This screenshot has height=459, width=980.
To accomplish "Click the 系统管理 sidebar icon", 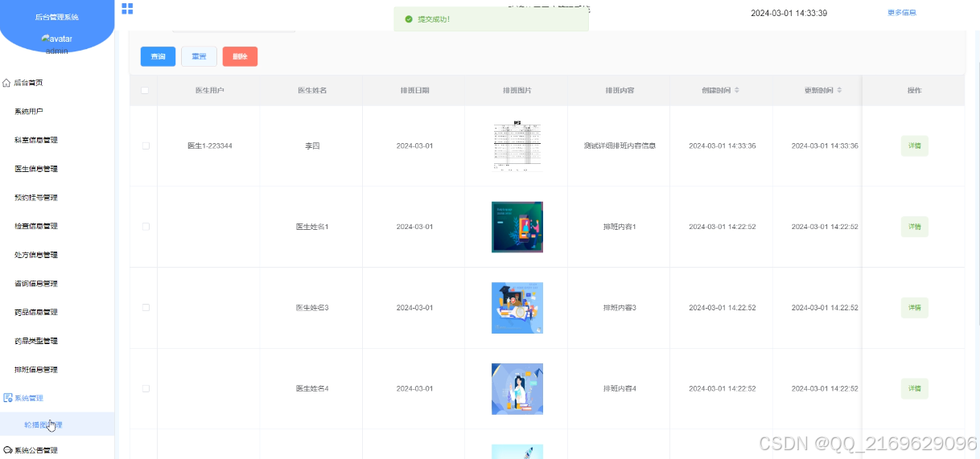I will (x=8, y=398).
